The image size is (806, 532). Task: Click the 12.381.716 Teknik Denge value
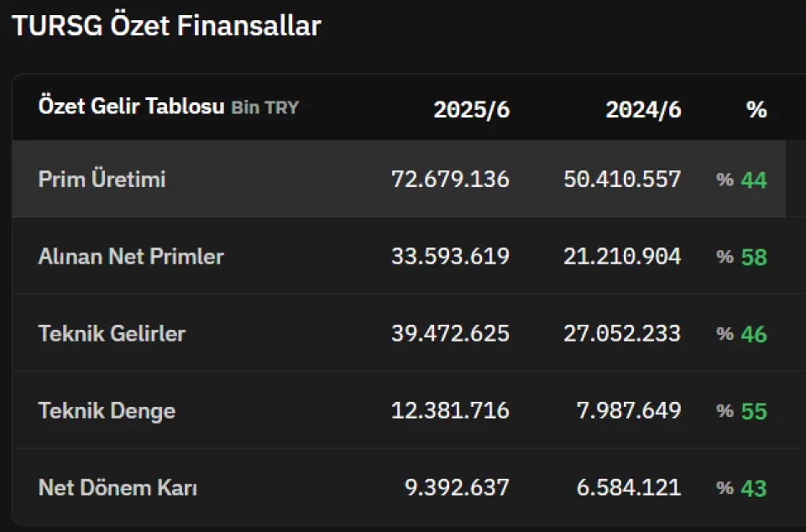450,410
